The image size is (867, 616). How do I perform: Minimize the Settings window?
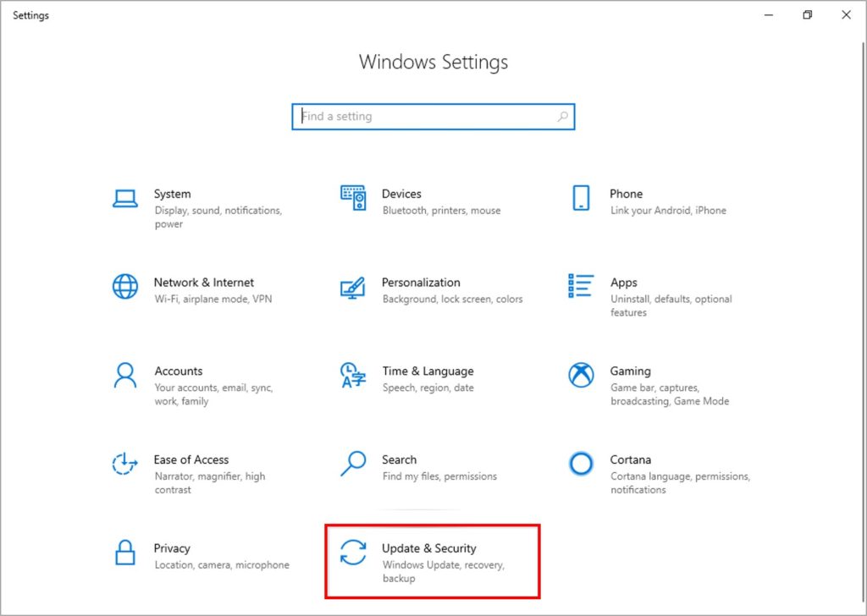click(x=769, y=15)
